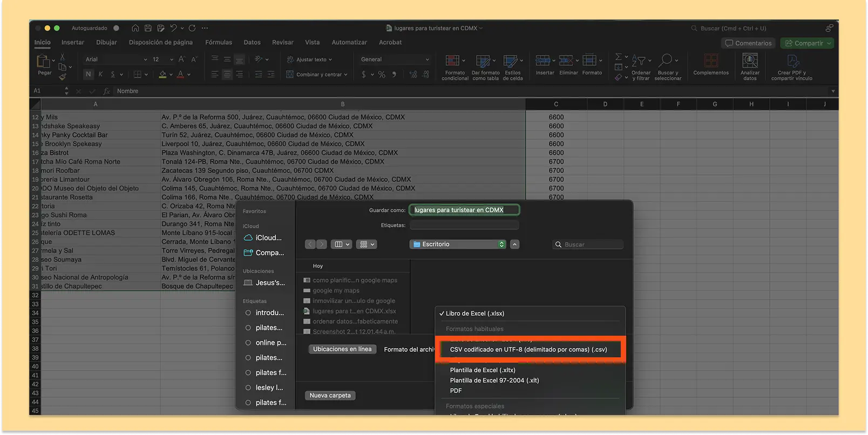The width and height of the screenshot is (868, 435).
Task: Click the Redo arrow icon
Action: pos(192,28)
